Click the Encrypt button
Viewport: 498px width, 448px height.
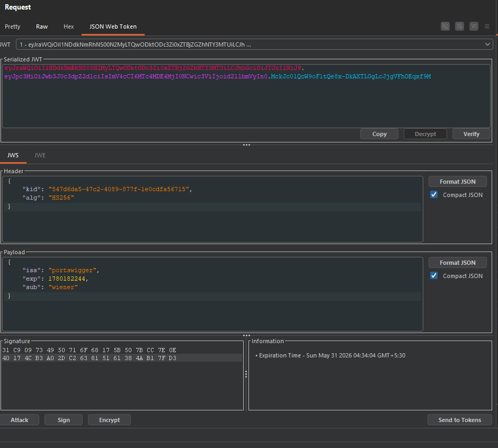click(x=109, y=420)
